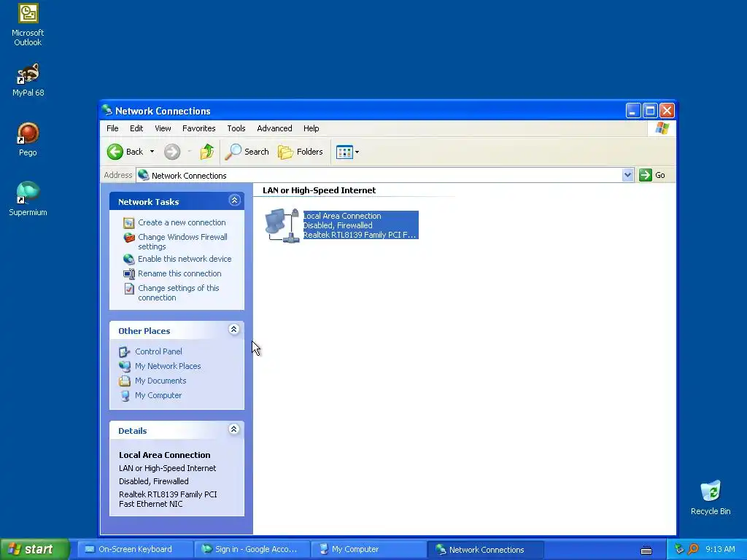Screen dimensions: 747x560
Task: Click the Rename this connection icon
Action: 128,274
